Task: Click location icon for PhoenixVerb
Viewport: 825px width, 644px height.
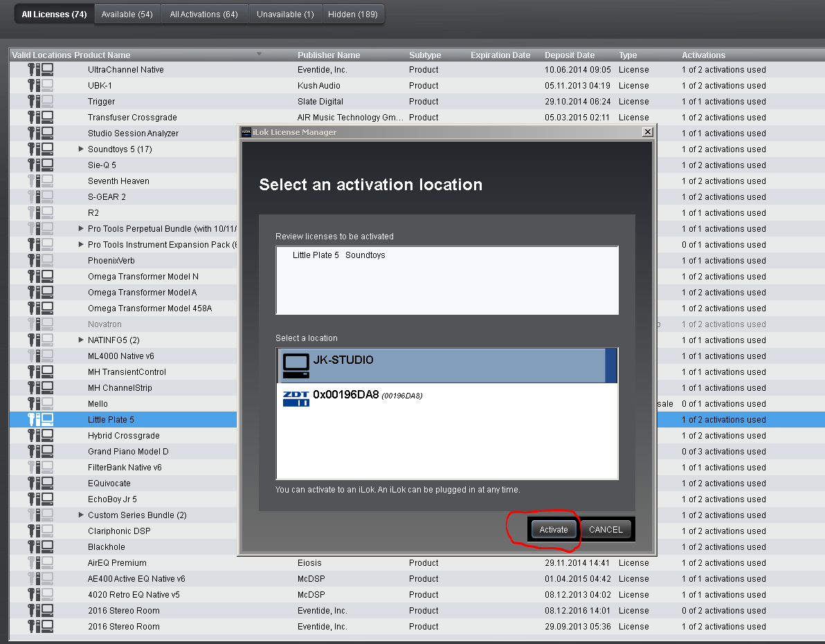Action: pyautogui.click(x=41, y=260)
